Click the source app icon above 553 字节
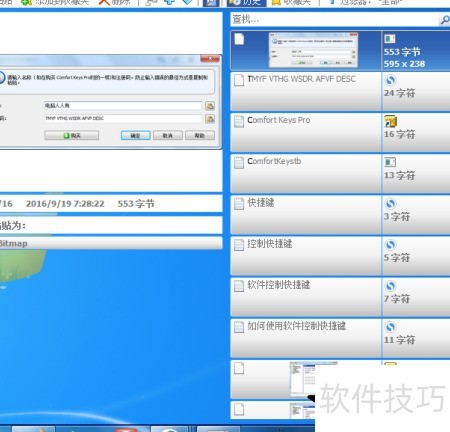450x432 pixels. point(390,39)
